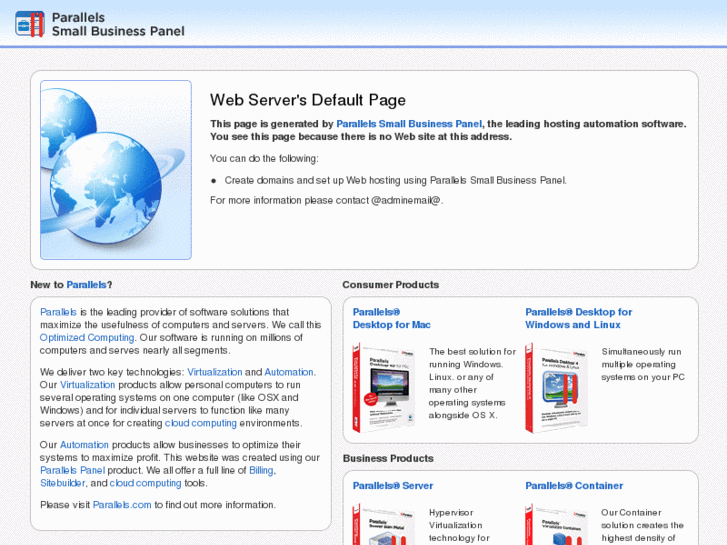Follow the Automation link after 'Virtualization and'
Screen dimensions: 727x545
pos(289,372)
